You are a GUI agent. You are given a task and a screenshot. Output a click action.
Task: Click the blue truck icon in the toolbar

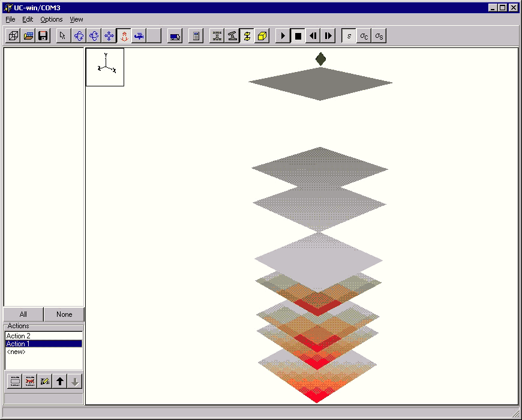click(175, 36)
